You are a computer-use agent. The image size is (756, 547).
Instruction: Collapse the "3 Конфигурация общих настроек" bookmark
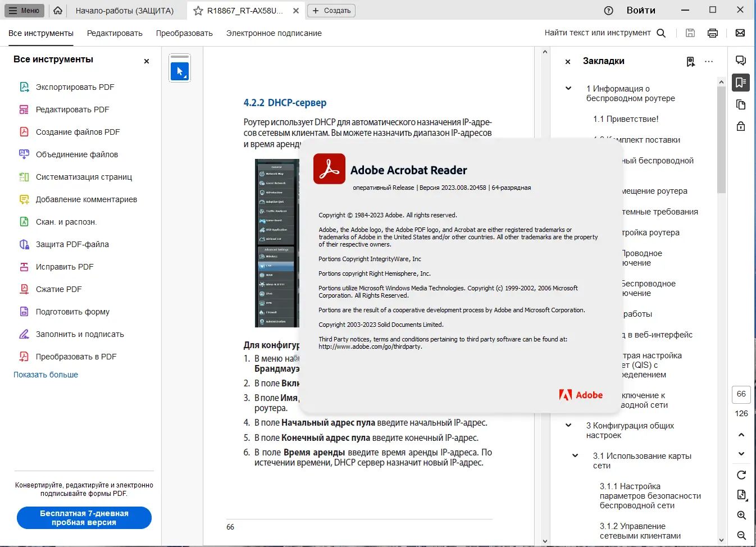568,425
